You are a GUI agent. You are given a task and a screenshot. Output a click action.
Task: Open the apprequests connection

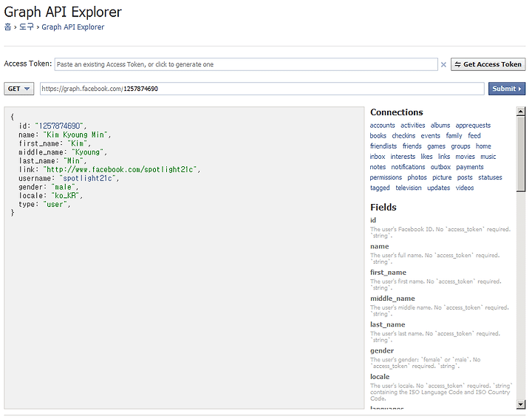pyautogui.click(x=473, y=126)
